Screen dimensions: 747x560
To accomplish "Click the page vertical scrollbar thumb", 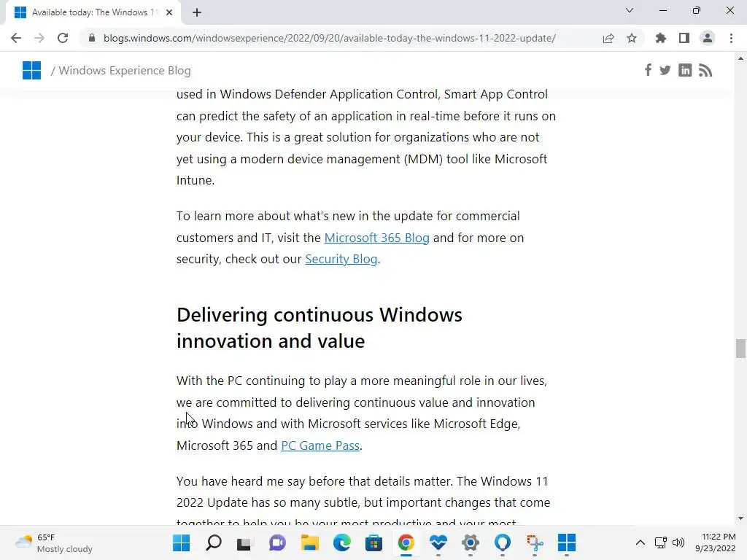I will (740, 348).
